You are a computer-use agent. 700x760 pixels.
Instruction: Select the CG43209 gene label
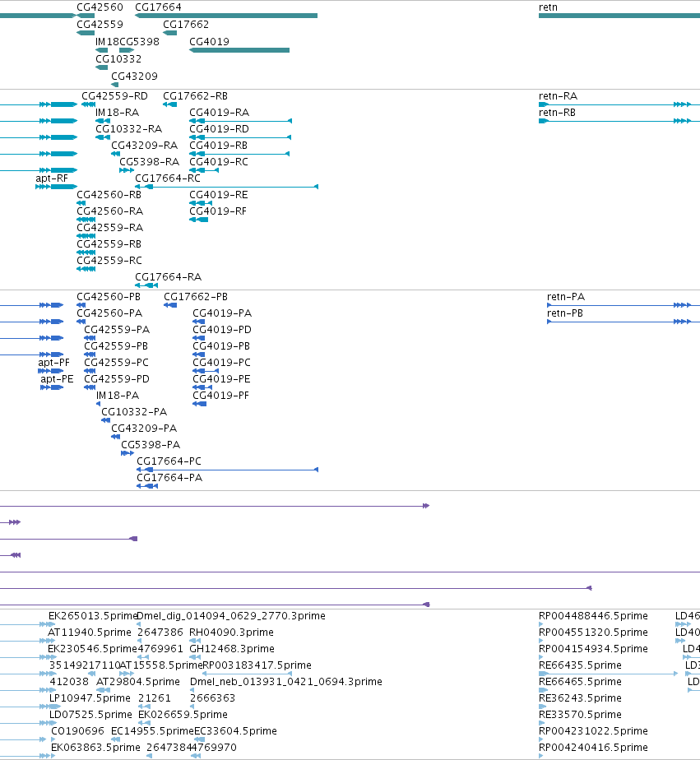[x=134, y=76]
